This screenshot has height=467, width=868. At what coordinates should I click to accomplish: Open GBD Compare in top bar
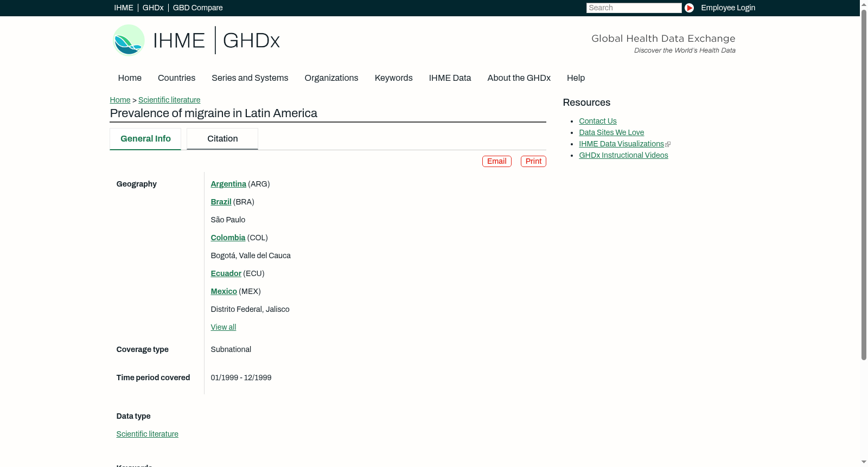pos(198,8)
